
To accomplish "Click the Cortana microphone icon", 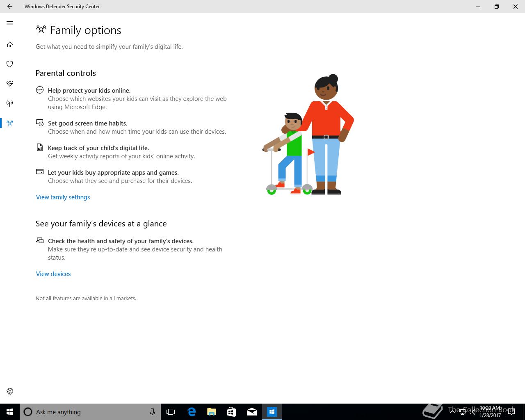I will click(152, 412).
